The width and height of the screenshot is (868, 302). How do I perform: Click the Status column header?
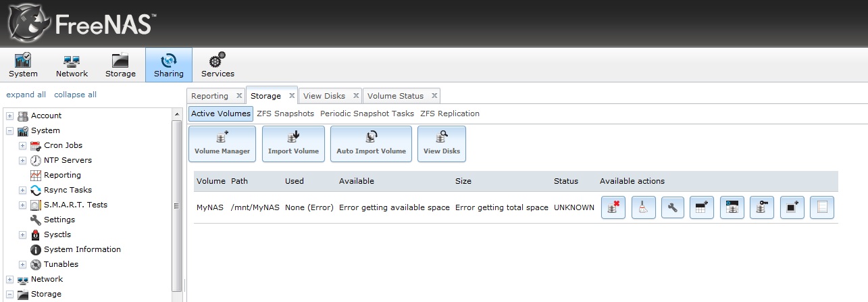[566, 181]
